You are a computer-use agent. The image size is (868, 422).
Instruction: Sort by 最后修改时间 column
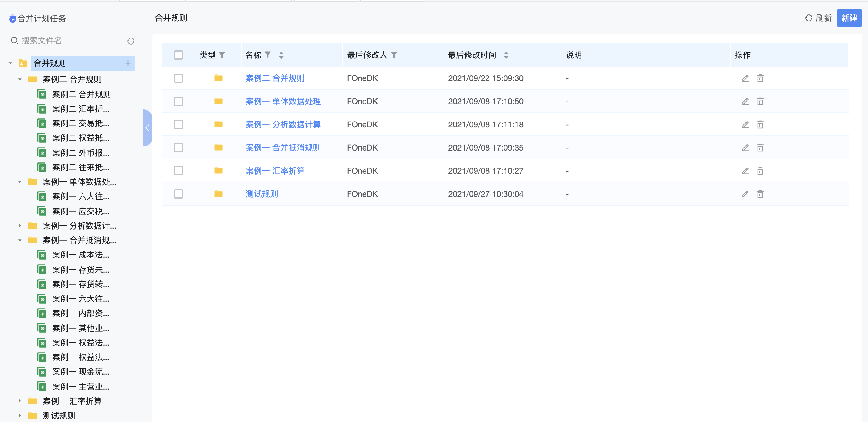(506, 55)
